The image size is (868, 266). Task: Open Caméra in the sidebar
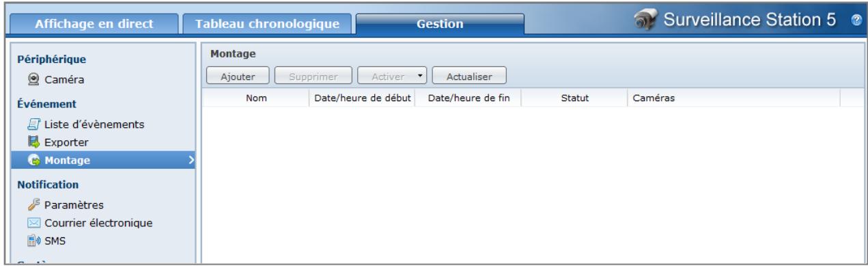tap(64, 80)
